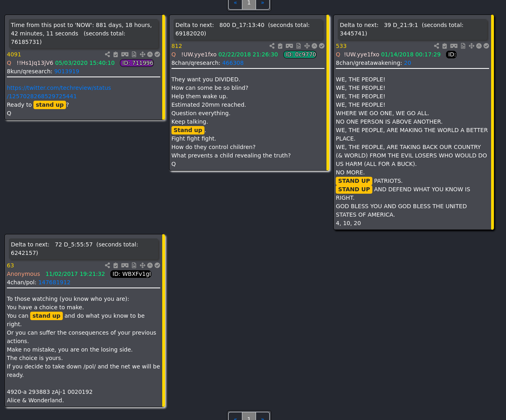Select page 1 in bottom pagination
This screenshot has width=506, height=420.
click(x=249, y=417)
